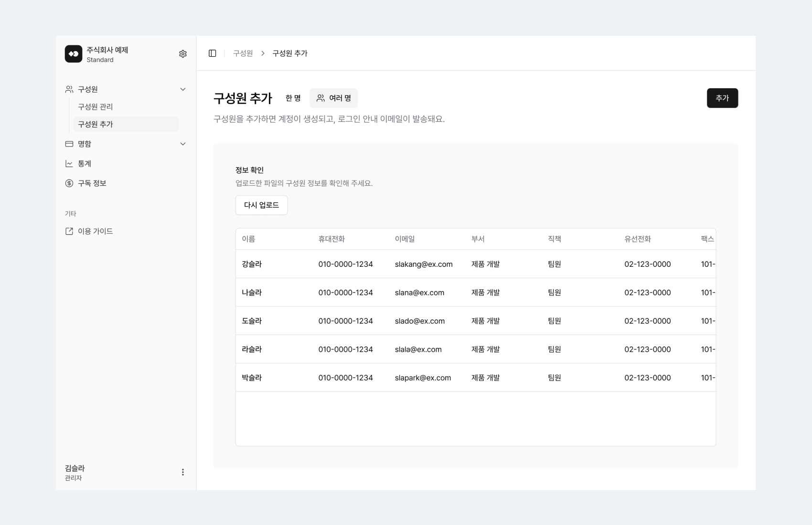Click the 주식회사 예제 company name
Viewport: 812px width, 525px height.
[107, 50]
